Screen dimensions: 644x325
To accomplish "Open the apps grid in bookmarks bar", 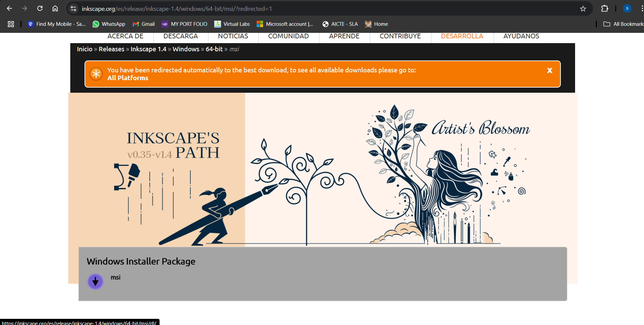I will click(x=11, y=24).
